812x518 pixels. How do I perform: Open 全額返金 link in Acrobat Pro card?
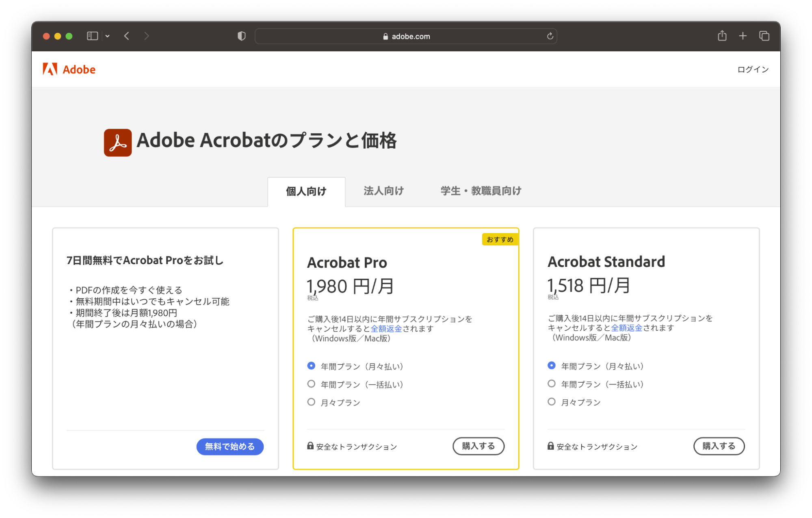386,329
